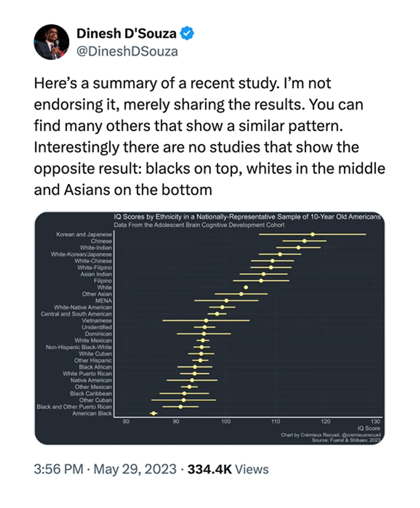Click the bottommost data point in chart

tap(153, 413)
